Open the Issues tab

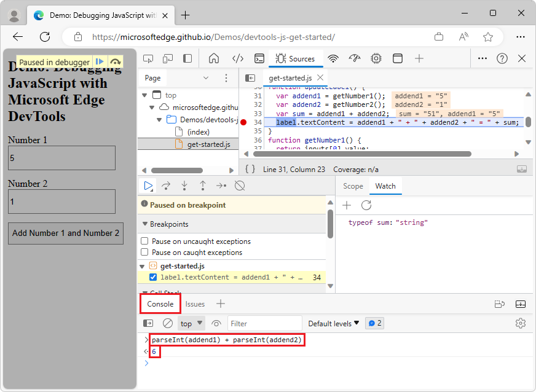click(195, 304)
